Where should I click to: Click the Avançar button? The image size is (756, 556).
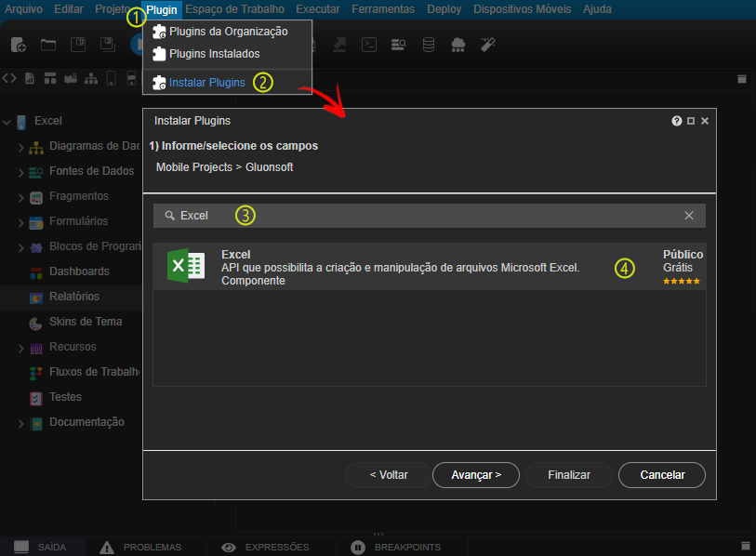[x=476, y=475]
